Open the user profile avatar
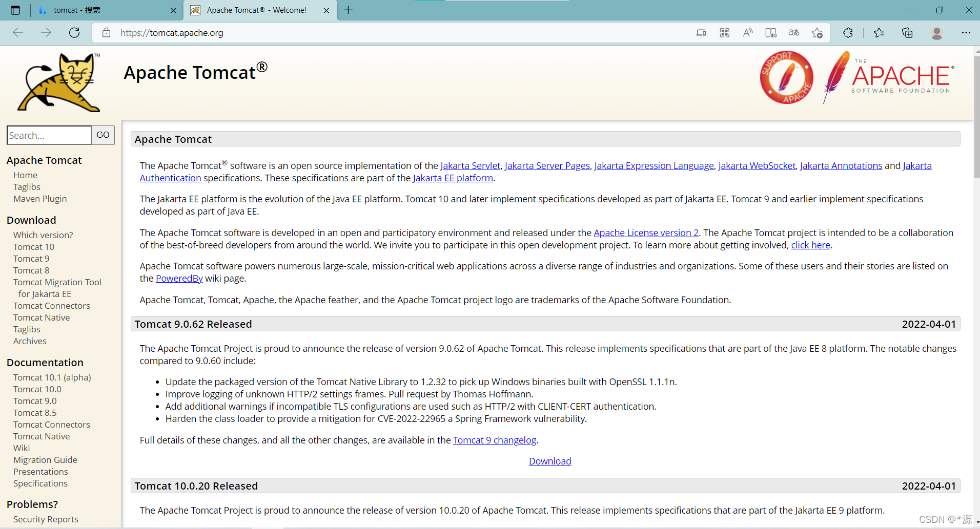 click(x=937, y=33)
